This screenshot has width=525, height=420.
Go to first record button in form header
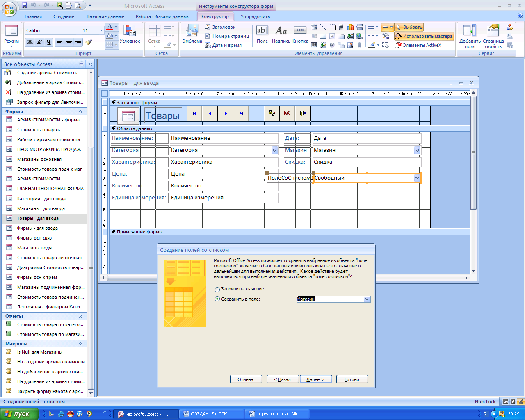(x=194, y=114)
